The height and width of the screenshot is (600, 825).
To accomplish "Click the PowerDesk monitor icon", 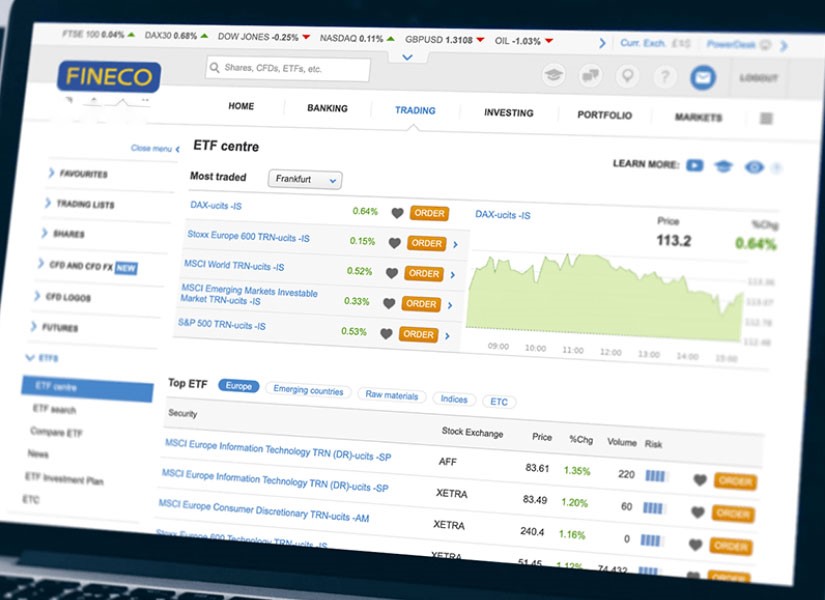I will 766,45.
